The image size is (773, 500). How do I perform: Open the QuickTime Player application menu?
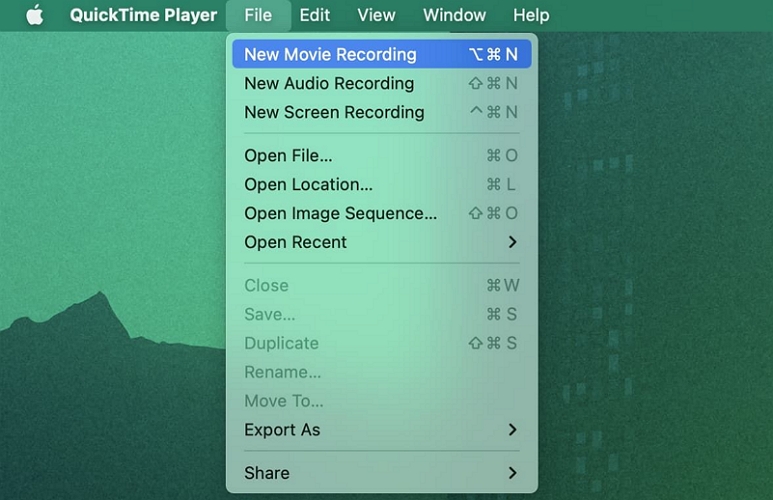143,15
